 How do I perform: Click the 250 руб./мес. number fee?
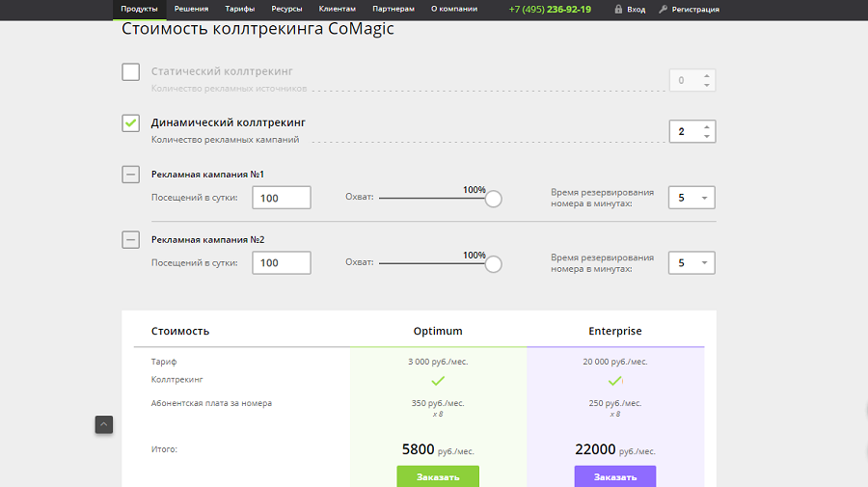click(x=615, y=403)
